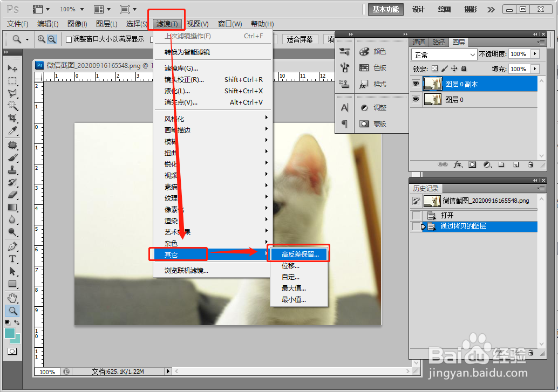Select the Zoom tool in toolbox
The width and height of the screenshot is (558, 392).
(12, 311)
